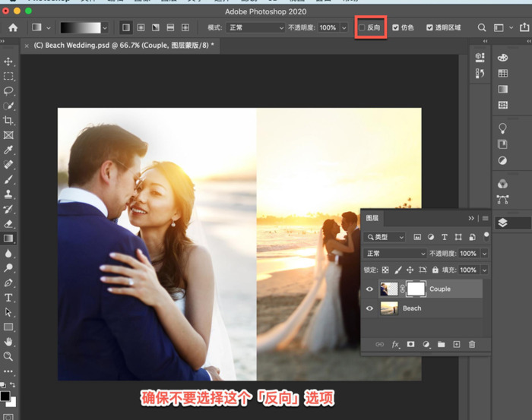This screenshot has width=532, height=420.
Task: Create a new layer in Layers panel
Action: 457,344
